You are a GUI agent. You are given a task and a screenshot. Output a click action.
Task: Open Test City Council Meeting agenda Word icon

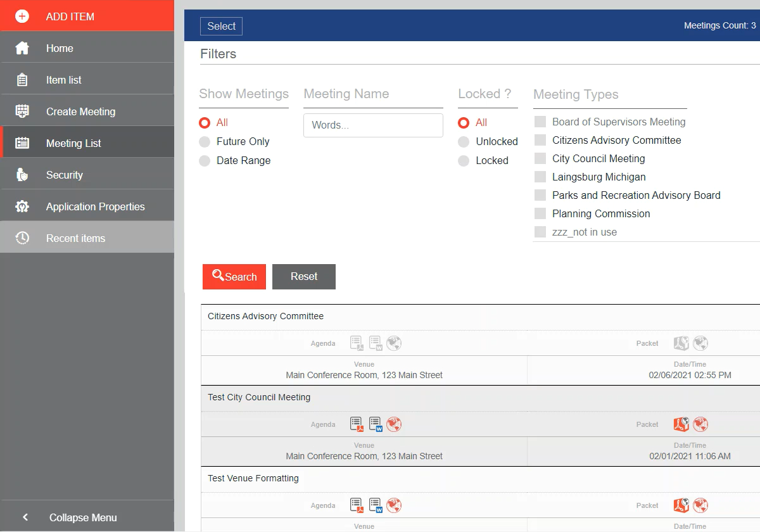[x=376, y=424]
